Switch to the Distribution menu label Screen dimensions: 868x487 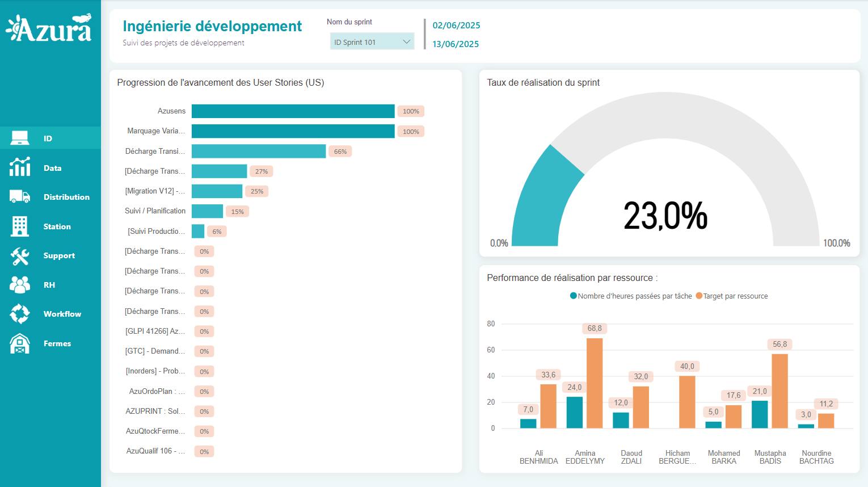click(66, 197)
